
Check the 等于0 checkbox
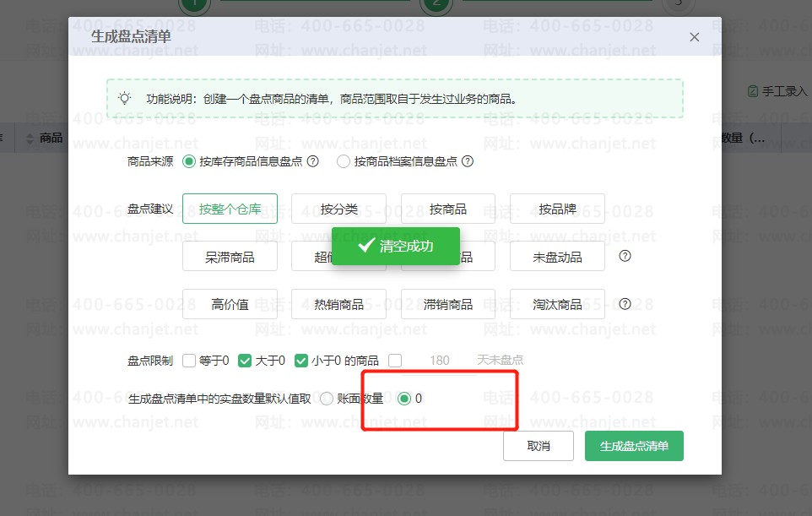pyautogui.click(x=189, y=361)
